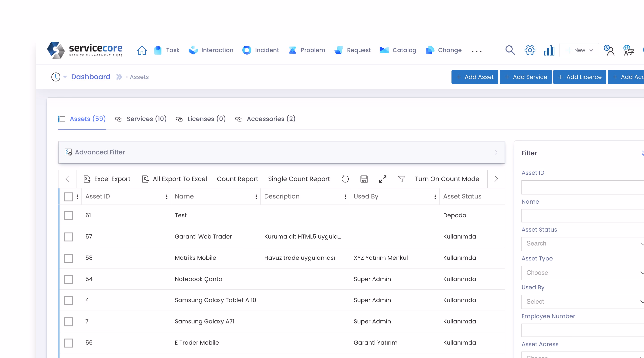
Task: Focus the Employee Number filter field
Action: pos(583,330)
